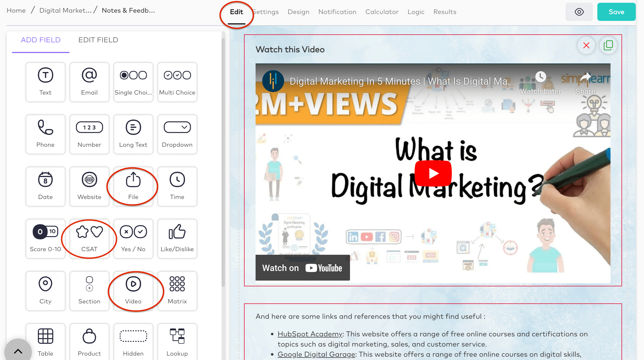
Task: Open the HubSpot Academy link
Action: click(x=310, y=334)
